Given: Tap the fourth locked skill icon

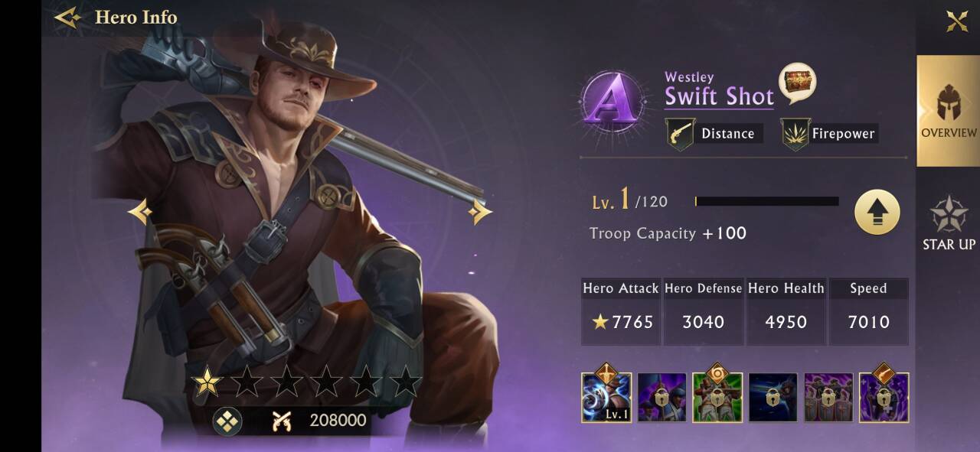Looking at the screenshot, I should click(x=773, y=398).
